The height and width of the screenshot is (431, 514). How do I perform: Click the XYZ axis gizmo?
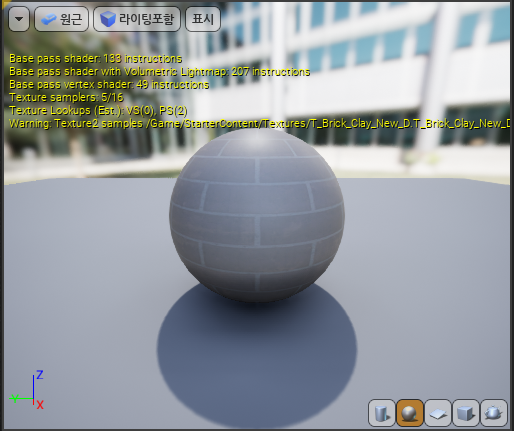pos(27,390)
